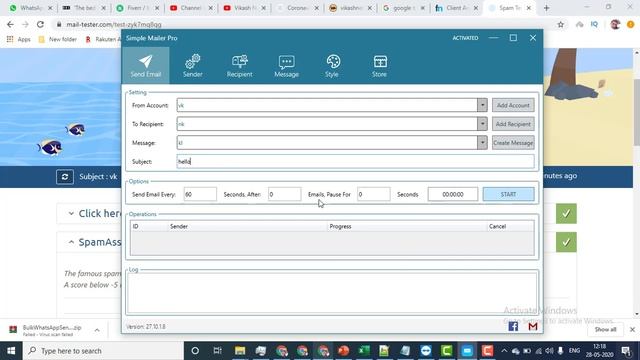
Task: Open Task View on taskbar
Action: pyautogui.click(x=218, y=351)
